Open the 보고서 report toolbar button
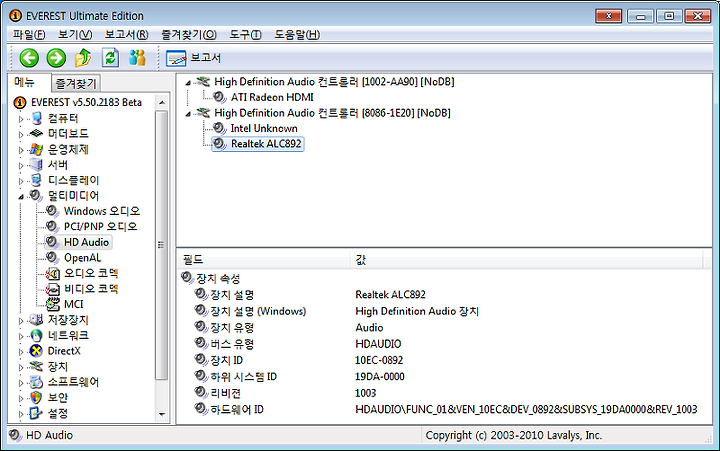This screenshot has height=451, width=720. pyautogui.click(x=193, y=58)
